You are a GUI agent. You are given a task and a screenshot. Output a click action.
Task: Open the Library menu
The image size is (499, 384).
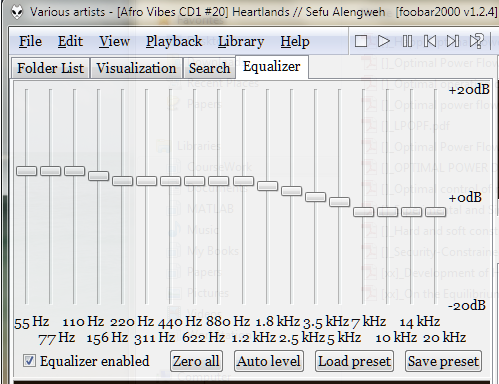pos(241,42)
